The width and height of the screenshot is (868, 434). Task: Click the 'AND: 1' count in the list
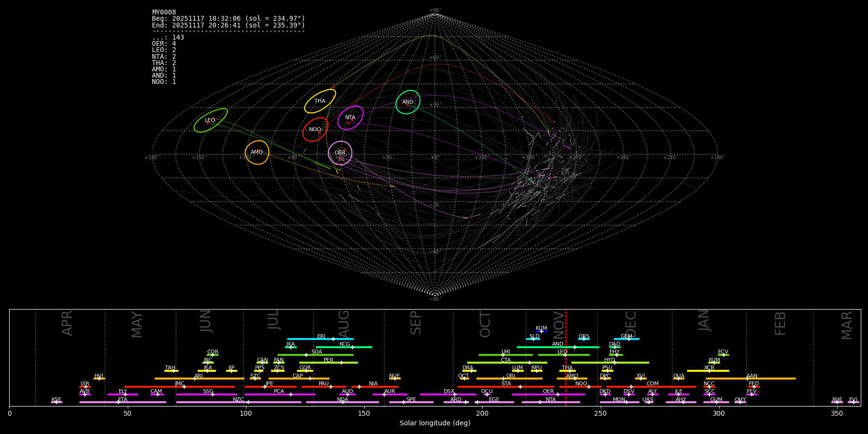click(x=164, y=76)
